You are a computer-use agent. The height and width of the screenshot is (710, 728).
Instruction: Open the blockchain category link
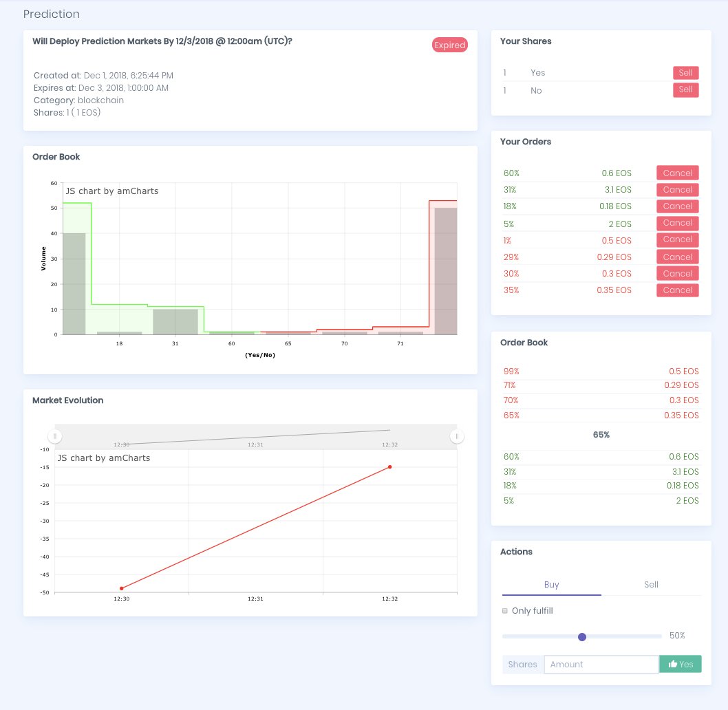click(x=101, y=100)
